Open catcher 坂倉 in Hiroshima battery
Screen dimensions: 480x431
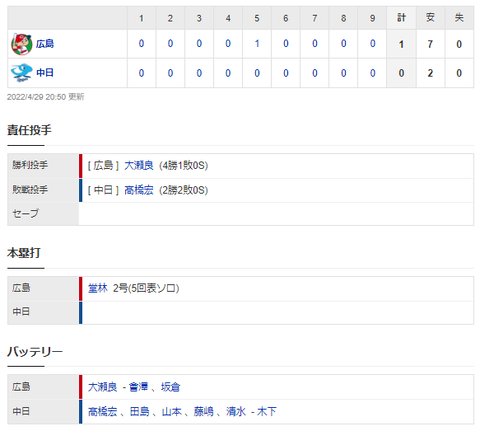coord(170,387)
